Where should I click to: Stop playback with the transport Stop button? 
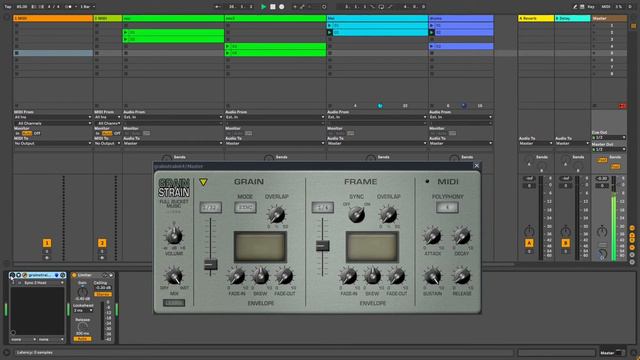[273, 7]
